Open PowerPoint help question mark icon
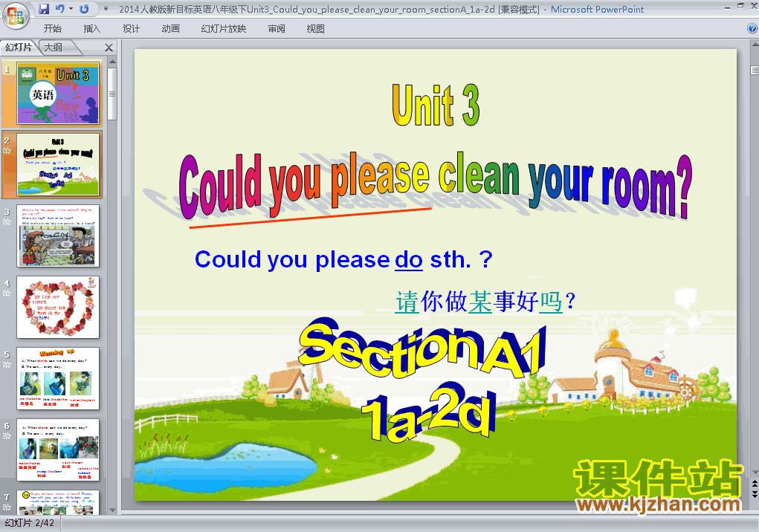The width and height of the screenshot is (759, 532). 752,28
